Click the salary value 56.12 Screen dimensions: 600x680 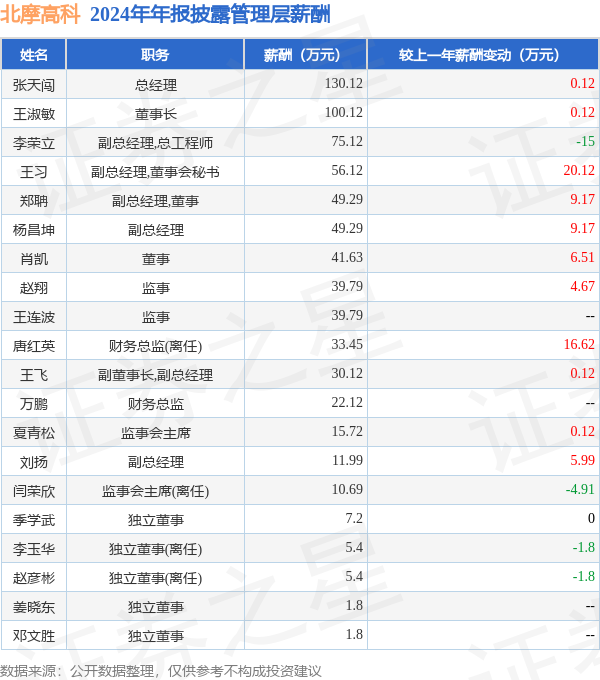point(347,170)
